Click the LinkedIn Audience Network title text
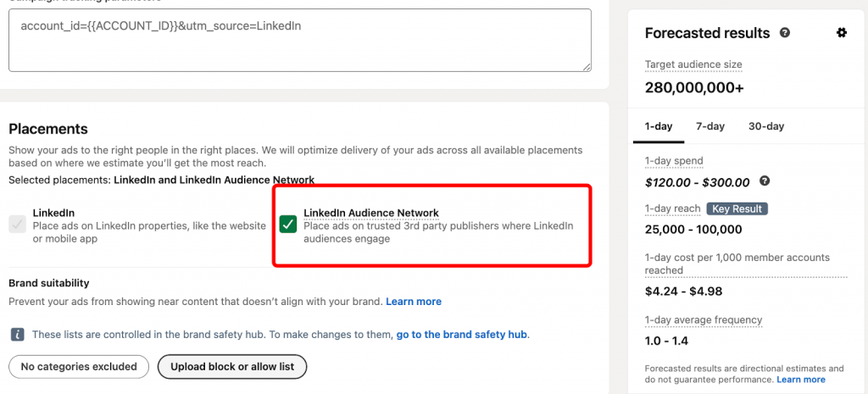This screenshot has width=868, height=394. point(371,213)
